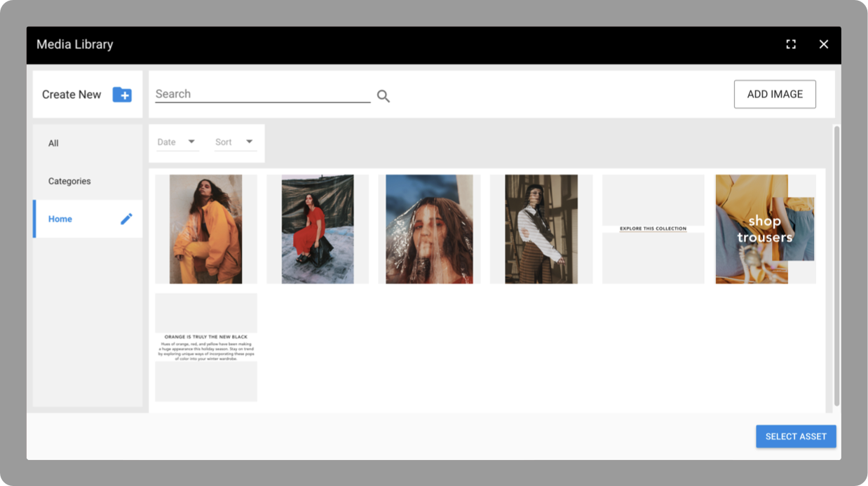
Task: Select the All category
Action: click(88, 143)
